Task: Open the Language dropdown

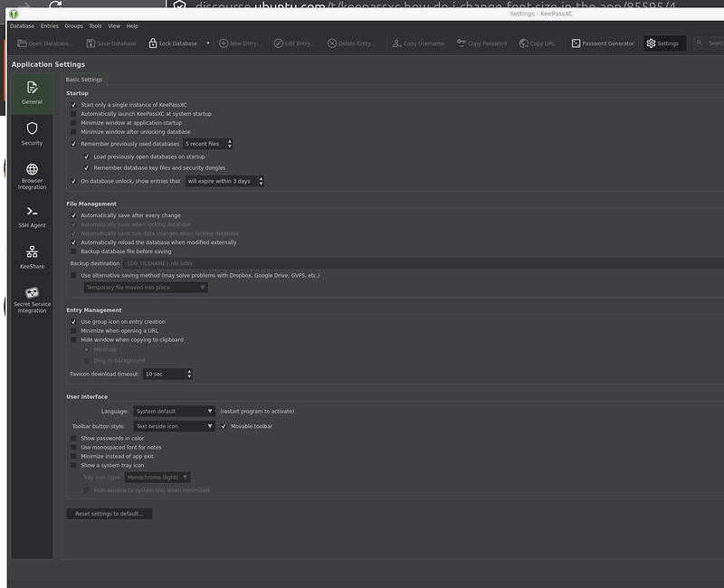Action: [174, 412]
